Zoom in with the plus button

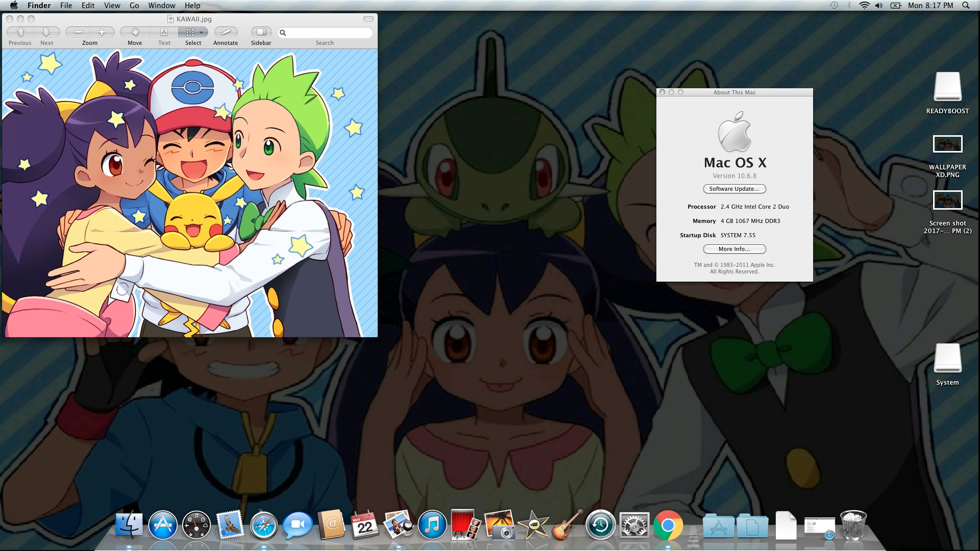[102, 32]
